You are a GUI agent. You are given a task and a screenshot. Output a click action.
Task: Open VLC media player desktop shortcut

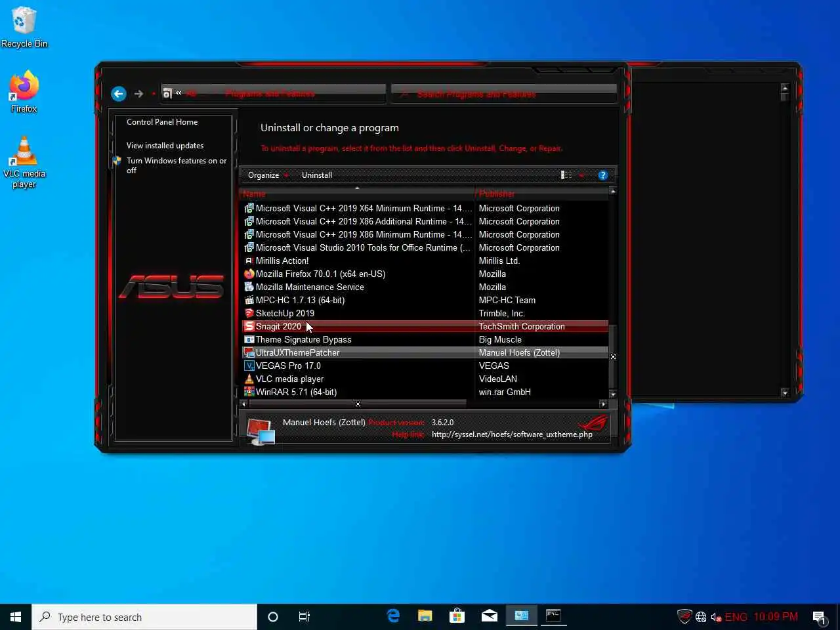(x=24, y=162)
